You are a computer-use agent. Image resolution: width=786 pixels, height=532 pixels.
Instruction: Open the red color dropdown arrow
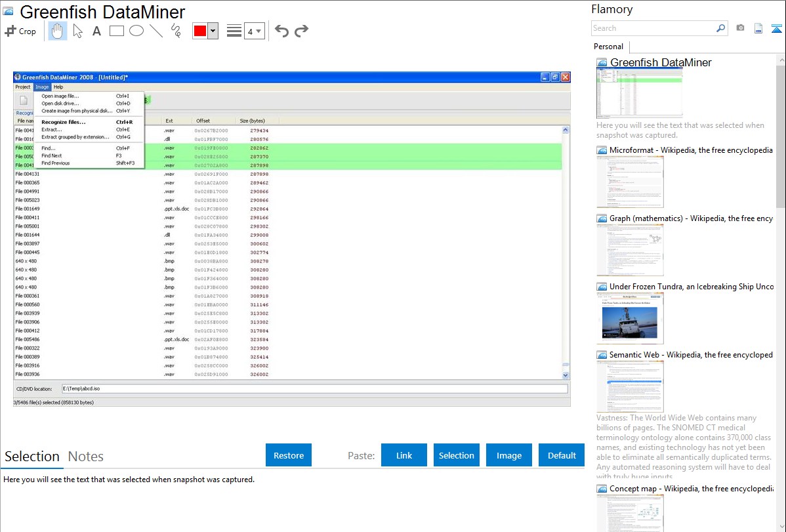[x=213, y=31]
